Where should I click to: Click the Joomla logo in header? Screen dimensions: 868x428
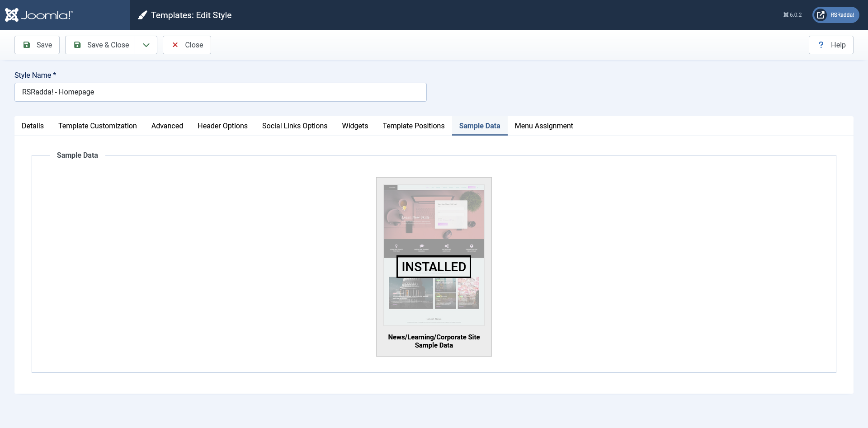(x=38, y=15)
